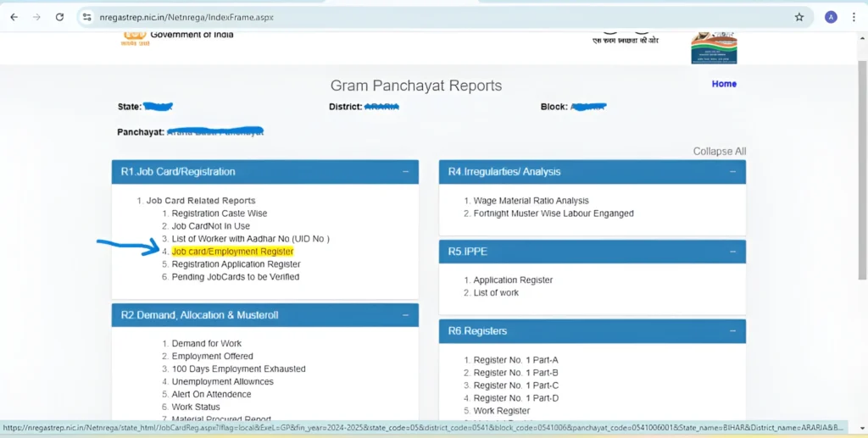Collapse the R5 IPPE panel
Image resolution: width=868 pixels, height=438 pixels.
(x=733, y=252)
